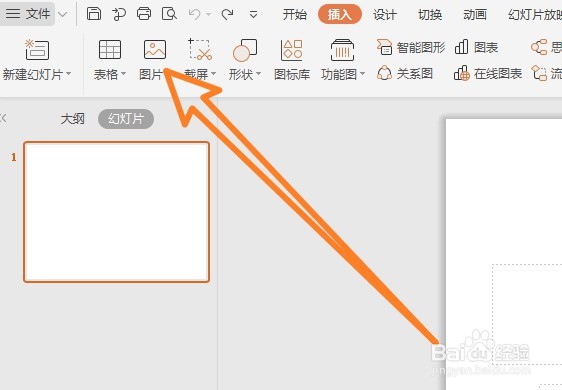Click the slide canvas text placeholder
This screenshot has height=390, width=562.
tap(527, 314)
